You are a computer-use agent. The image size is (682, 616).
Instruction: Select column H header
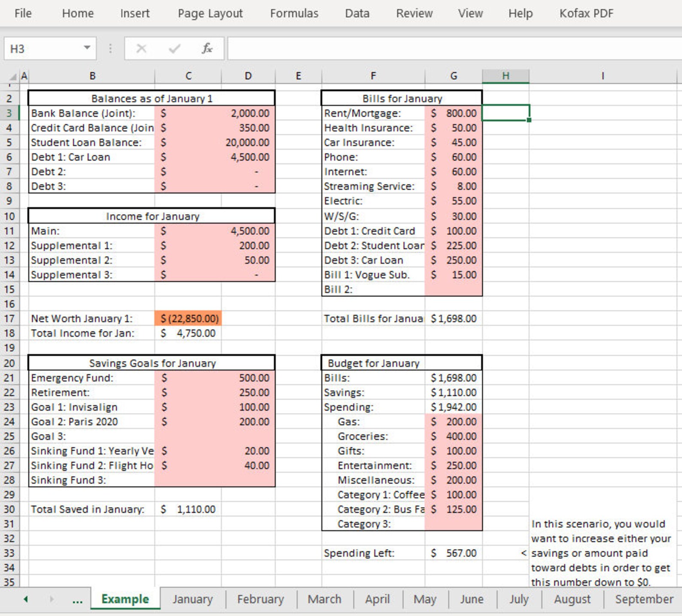coord(505,76)
